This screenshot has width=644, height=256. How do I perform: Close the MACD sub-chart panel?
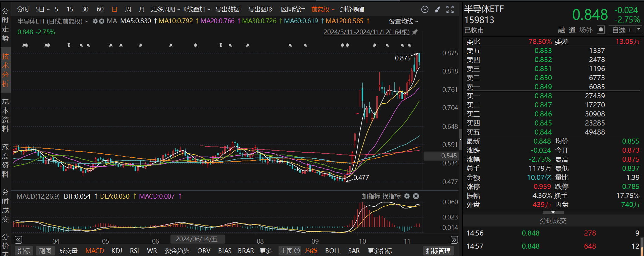pyautogui.click(x=416, y=196)
